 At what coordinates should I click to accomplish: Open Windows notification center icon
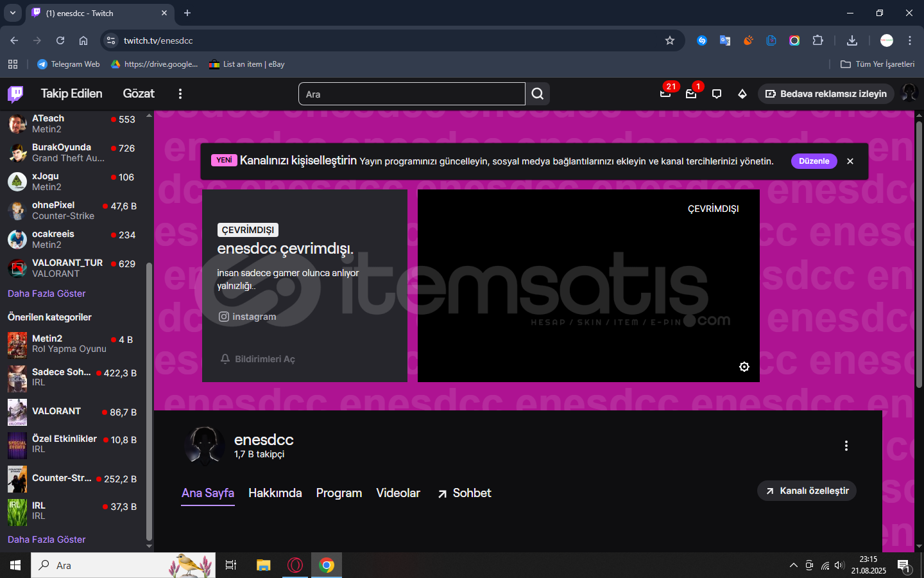pos(904,566)
